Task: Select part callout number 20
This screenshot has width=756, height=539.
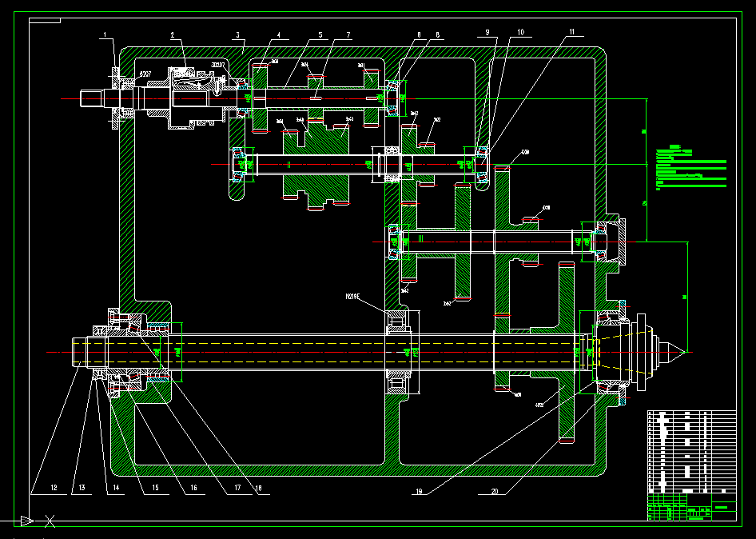Action: pos(494,491)
